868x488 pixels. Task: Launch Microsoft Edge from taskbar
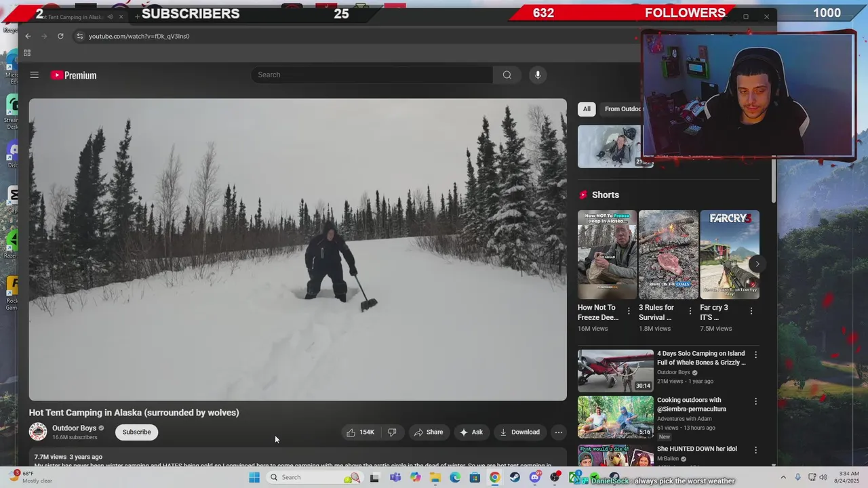tap(455, 477)
